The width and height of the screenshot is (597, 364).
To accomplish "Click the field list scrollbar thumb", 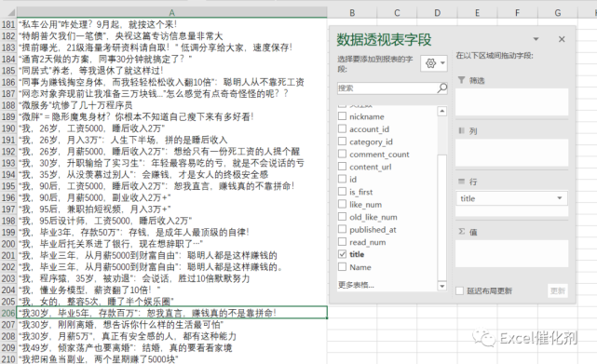I will tap(441, 218).
